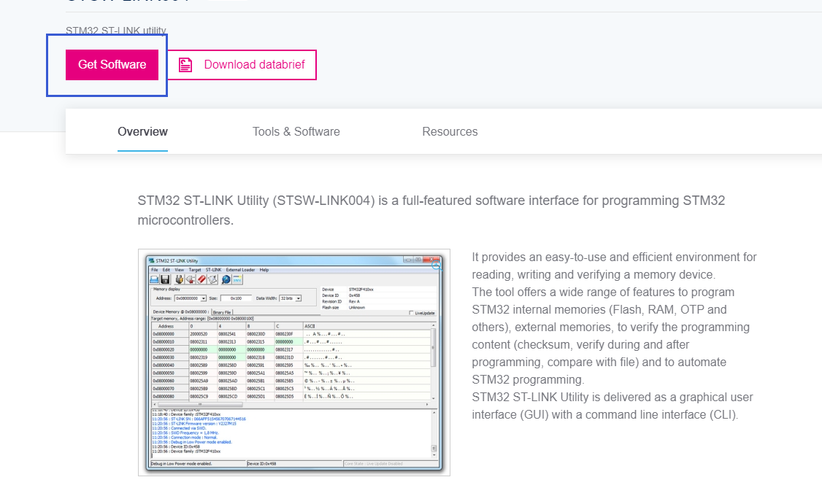Click the Program and Verify toolbar icon
The image size is (822, 504).
[x=211, y=279]
